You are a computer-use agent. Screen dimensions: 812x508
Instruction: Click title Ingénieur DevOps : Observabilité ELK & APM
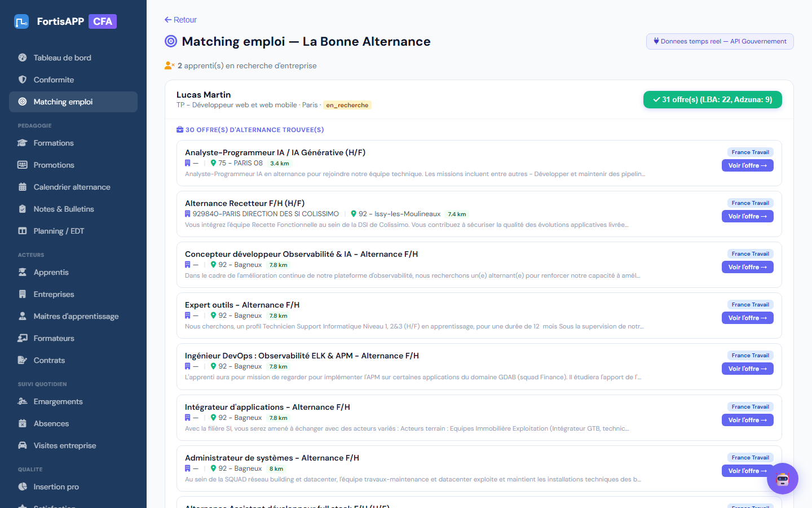coord(302,356)
